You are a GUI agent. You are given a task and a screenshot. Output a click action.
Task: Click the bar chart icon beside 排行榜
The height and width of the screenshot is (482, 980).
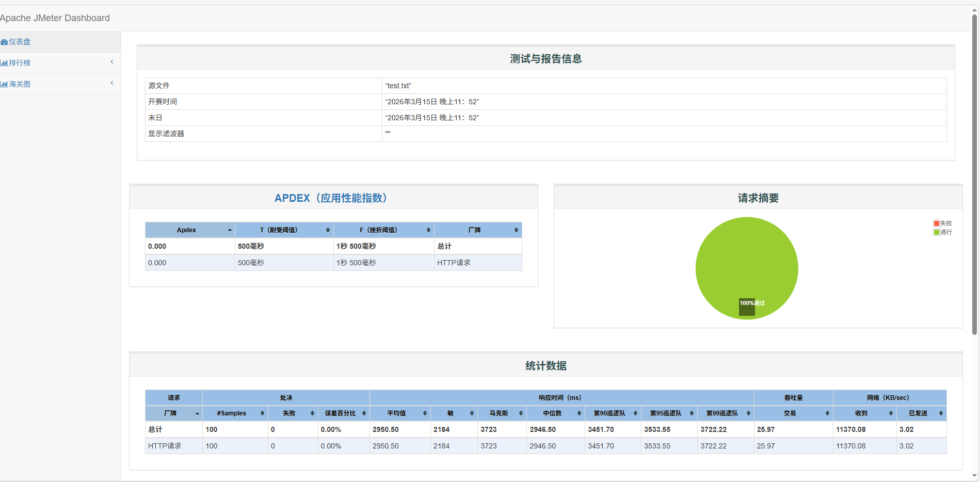point(4,63)
